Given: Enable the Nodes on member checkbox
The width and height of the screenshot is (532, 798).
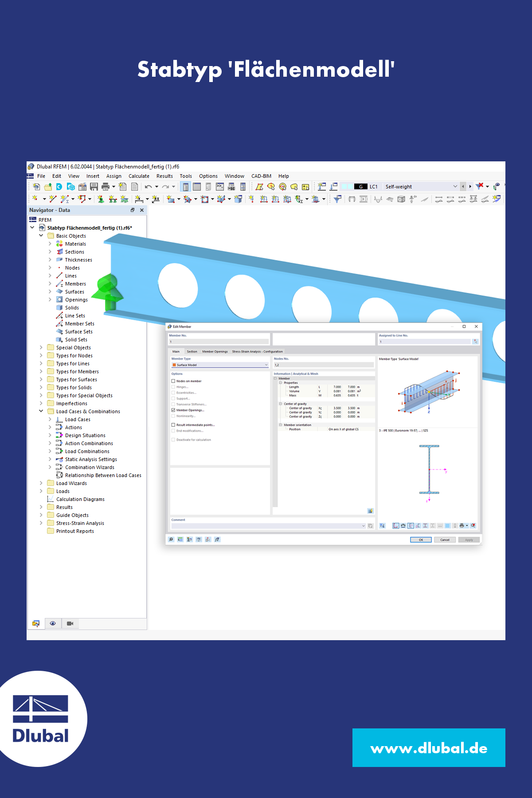Looking at the screenshot, I should (173, 381).
